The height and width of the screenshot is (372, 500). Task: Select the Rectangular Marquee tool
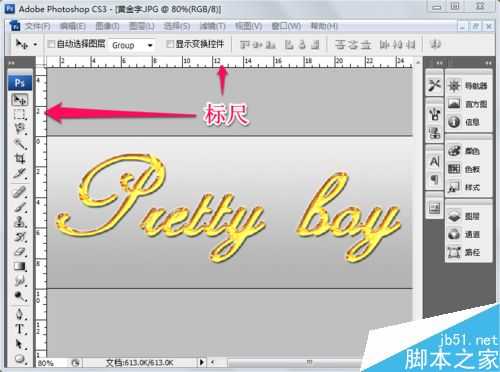click(20, 114)
